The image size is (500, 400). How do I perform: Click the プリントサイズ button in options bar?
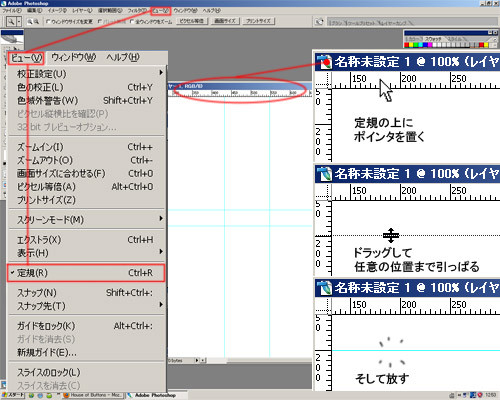[259, 21]
